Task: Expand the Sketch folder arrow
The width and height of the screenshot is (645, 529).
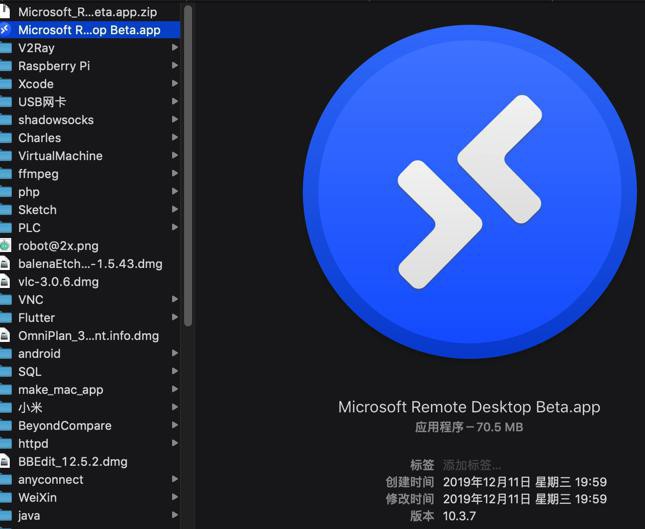Action: pyautogui.click(x=174, y=209)
